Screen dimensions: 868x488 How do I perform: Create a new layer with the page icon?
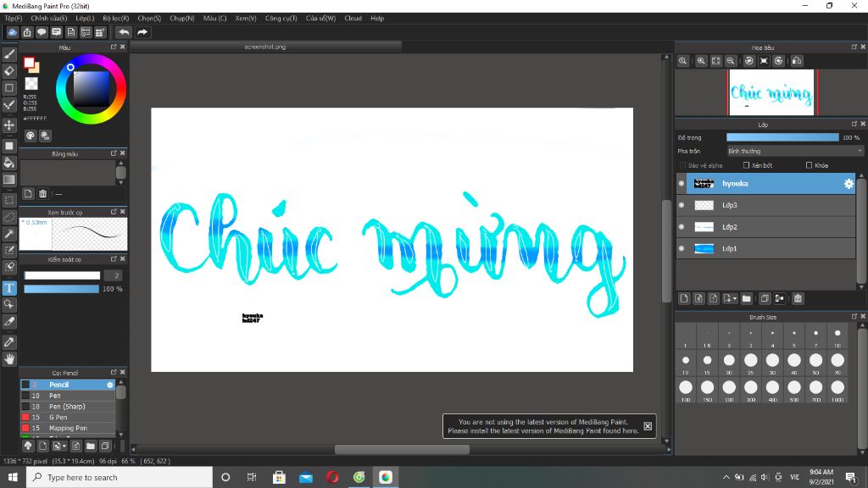(x=684, y=298)
